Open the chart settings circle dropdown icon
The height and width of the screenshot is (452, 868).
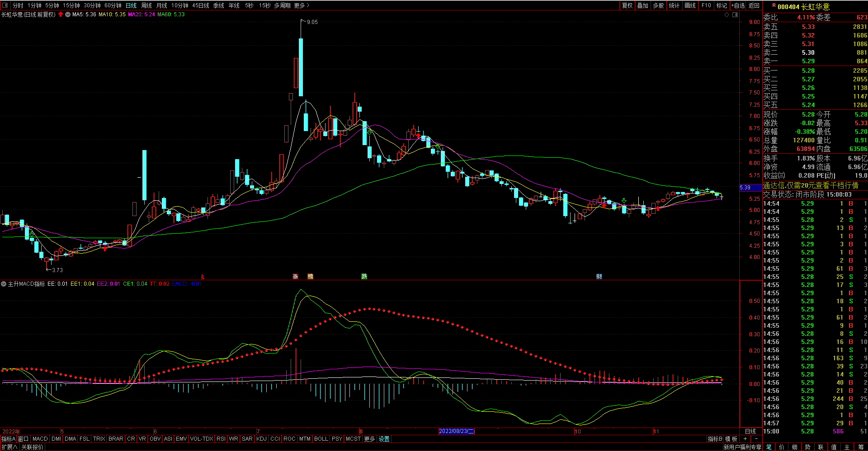[68, 14]
